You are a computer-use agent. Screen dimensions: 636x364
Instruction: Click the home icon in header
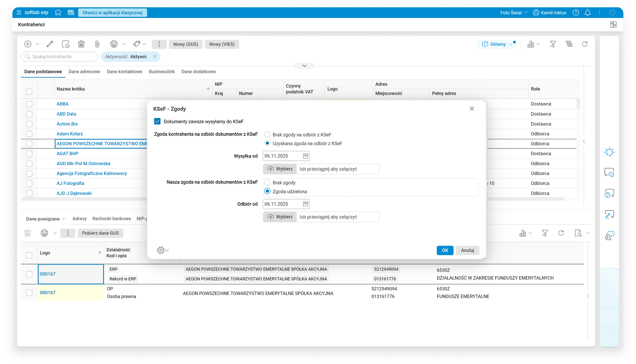tap(58, 13)
